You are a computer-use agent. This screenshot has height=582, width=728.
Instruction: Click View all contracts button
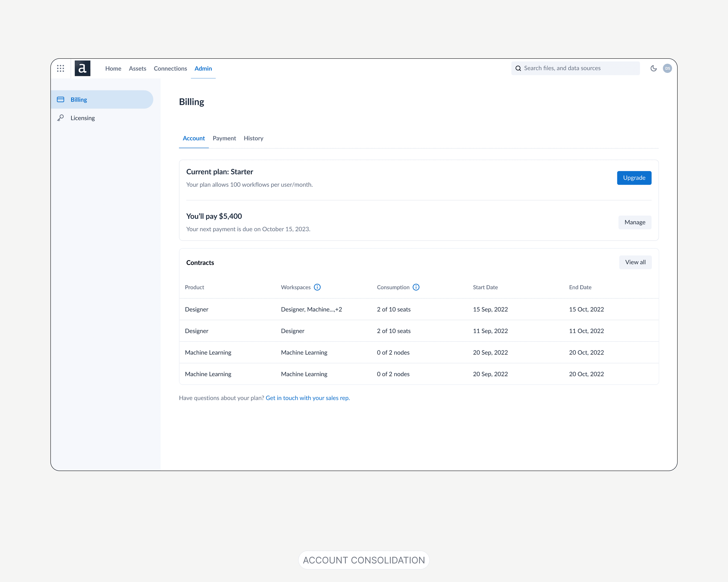[x=635, y=262]
